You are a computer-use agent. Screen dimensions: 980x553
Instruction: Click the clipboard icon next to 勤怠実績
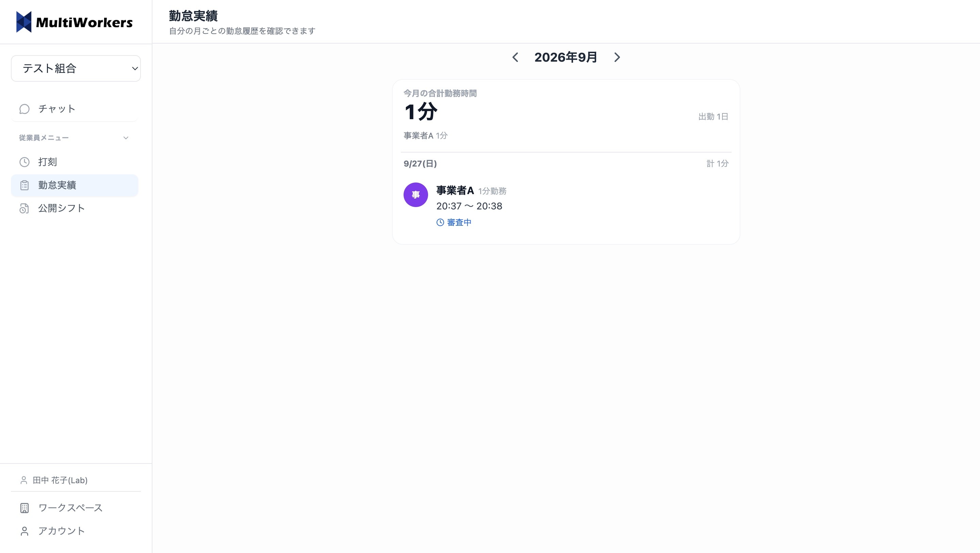[24, 185]
